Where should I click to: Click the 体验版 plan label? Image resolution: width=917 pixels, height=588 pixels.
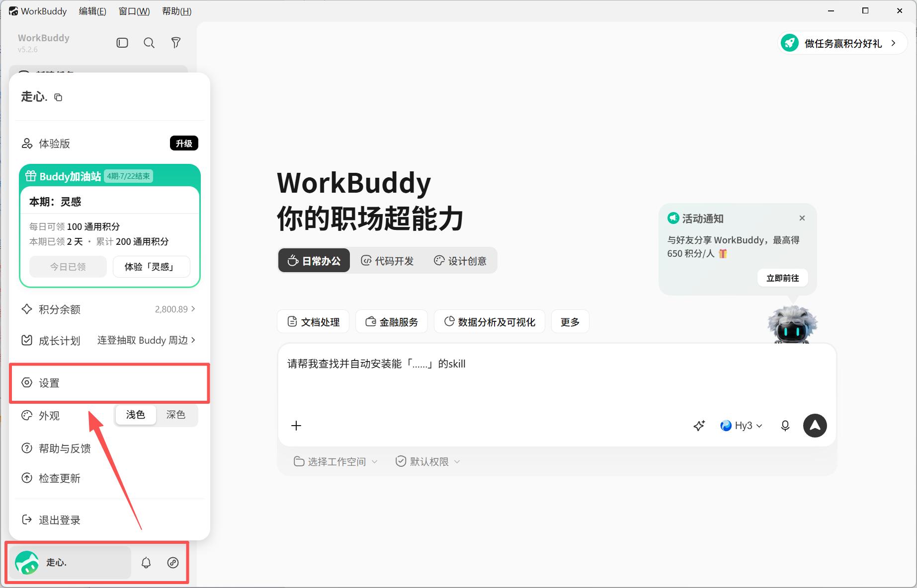(54, 144)
